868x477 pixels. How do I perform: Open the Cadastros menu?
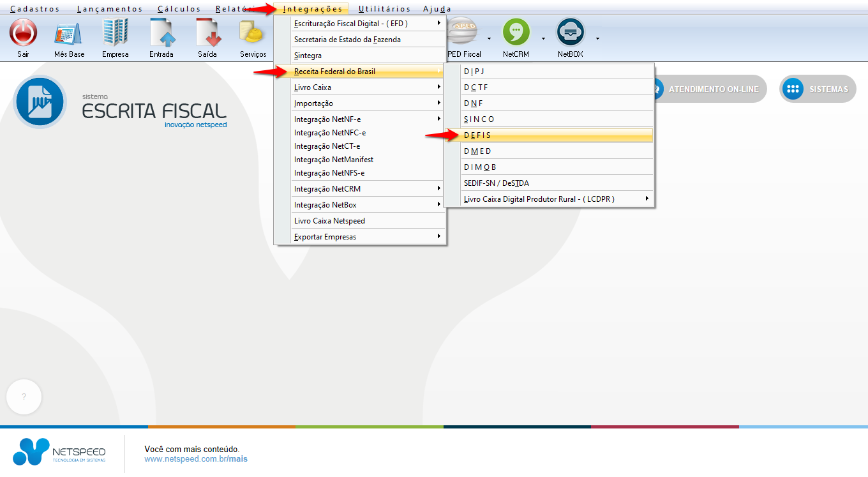(x=35, y=9)
